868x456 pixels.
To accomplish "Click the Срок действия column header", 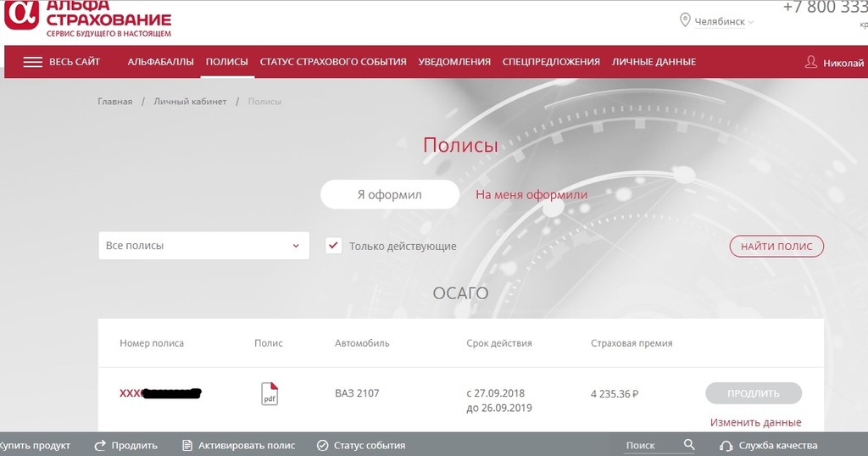I will pyautogui.click(x=499, y=343).
